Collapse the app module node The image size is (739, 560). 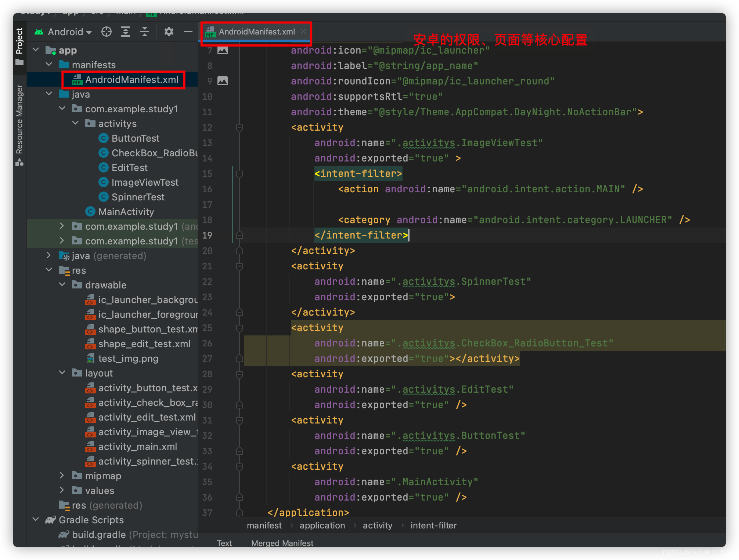pyautogui.click(x=36, y=50)
